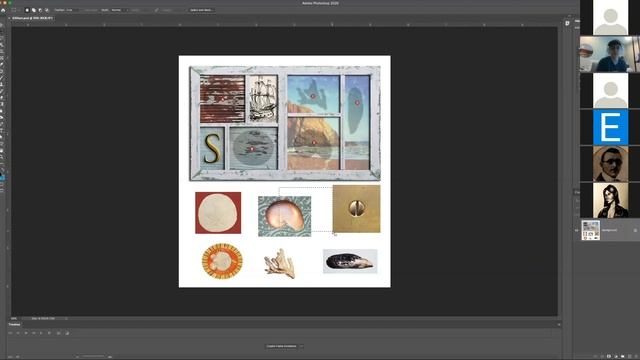Screen dimensions: 640x360
Task: Select the participant tile showing live webcam
Action: point(610,54)
